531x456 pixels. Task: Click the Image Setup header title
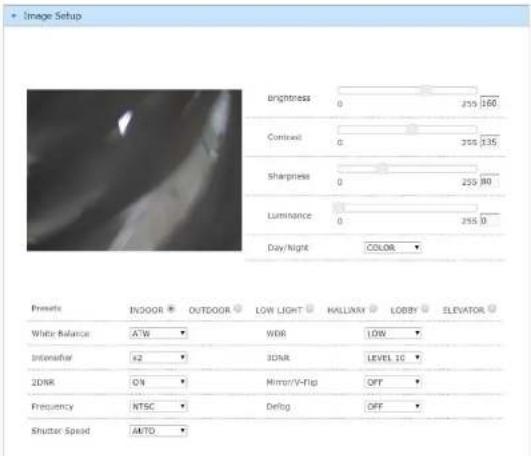tap(52, 16)
